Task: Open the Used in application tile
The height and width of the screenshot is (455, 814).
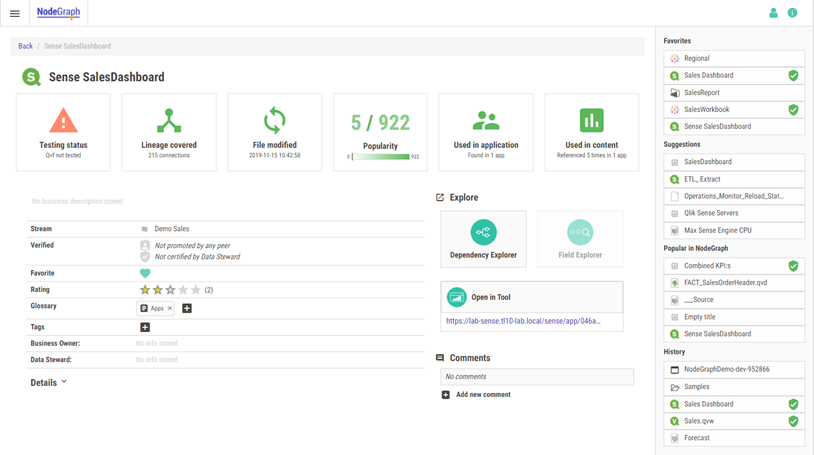Action: [486, 132]
